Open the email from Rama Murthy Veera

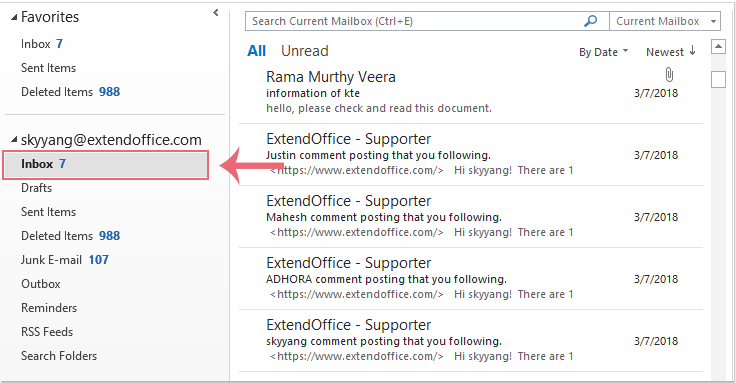click(x=471, y=92)
